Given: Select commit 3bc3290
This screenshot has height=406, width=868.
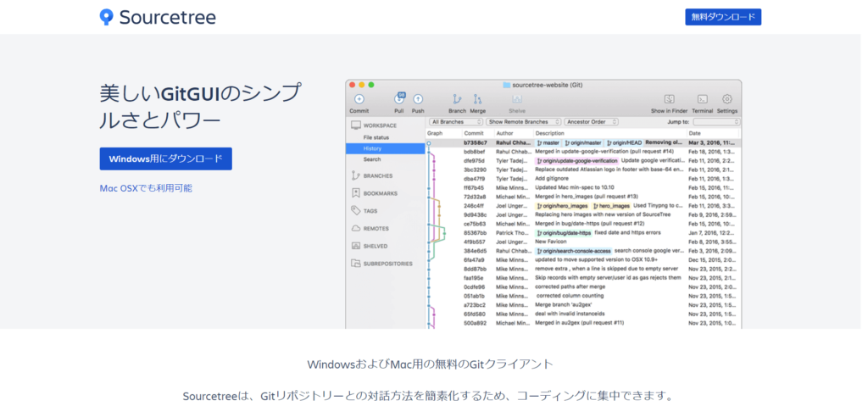Looking at the screenshot, I should point(583,170).
